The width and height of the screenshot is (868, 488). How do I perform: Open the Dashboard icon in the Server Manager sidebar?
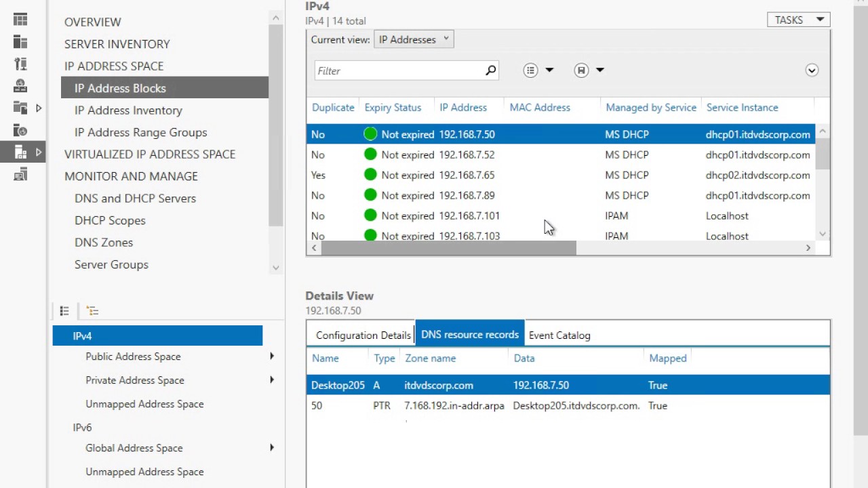tap(20, 20)
